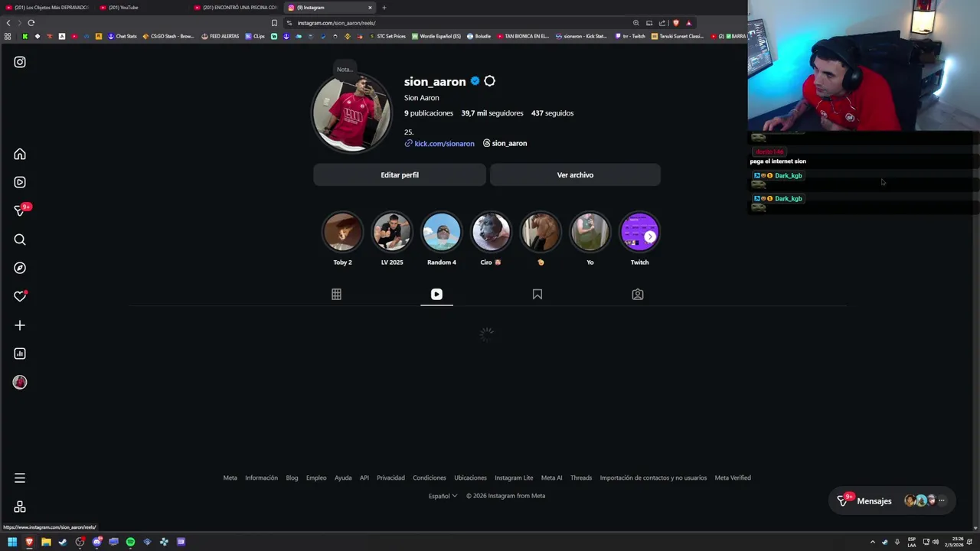Click the verified badge beside sion_aaron

click(x=475, y=81)
